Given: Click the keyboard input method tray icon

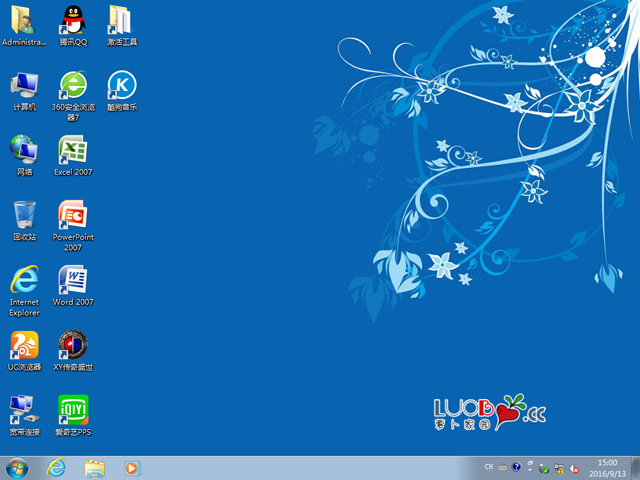Looking at the screenshot, I should [503, 467].
